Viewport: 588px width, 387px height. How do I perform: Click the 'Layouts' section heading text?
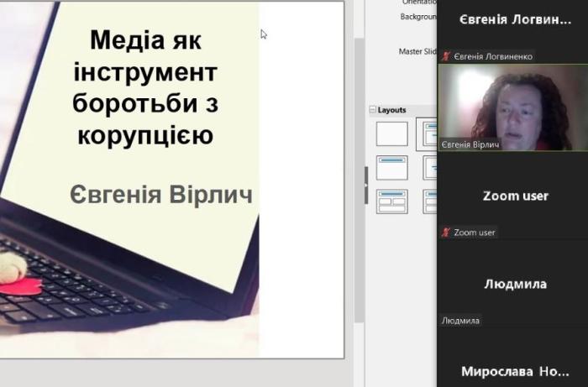(391, 110)
